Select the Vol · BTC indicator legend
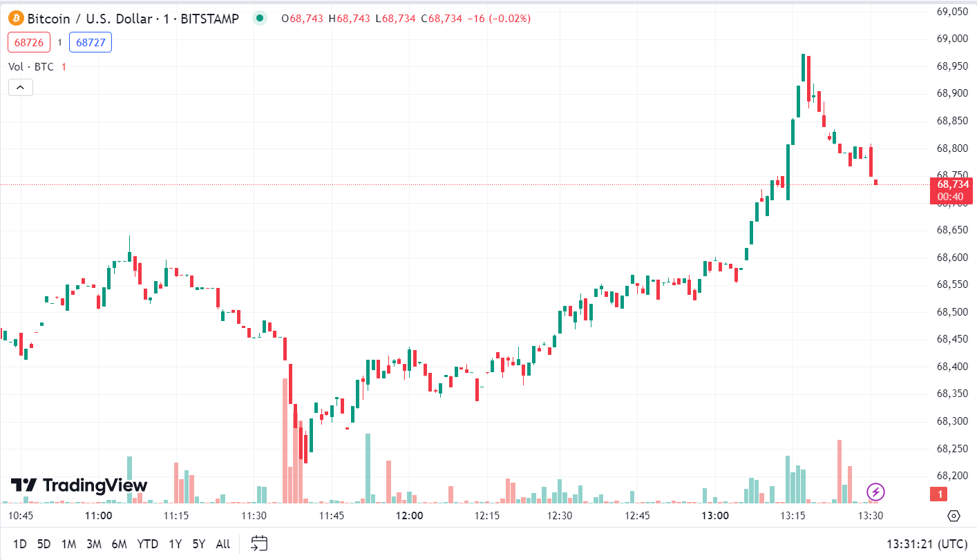Viewport: 977px width, 560px height. [x=30, y=67]
